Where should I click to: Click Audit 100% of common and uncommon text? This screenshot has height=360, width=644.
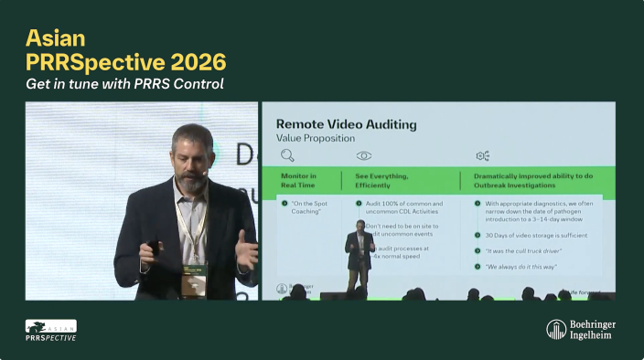pyautogui.click(x=404, y=207)
